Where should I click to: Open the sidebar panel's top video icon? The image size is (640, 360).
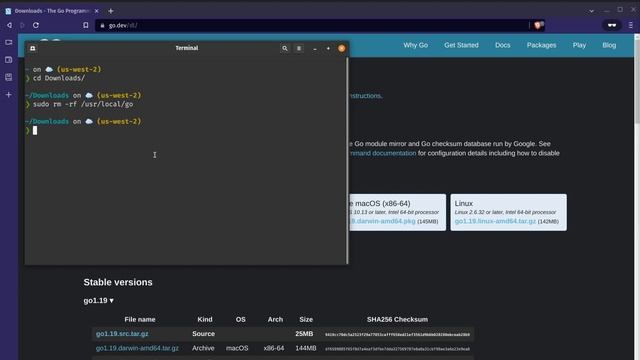click(x=9, y=42)
